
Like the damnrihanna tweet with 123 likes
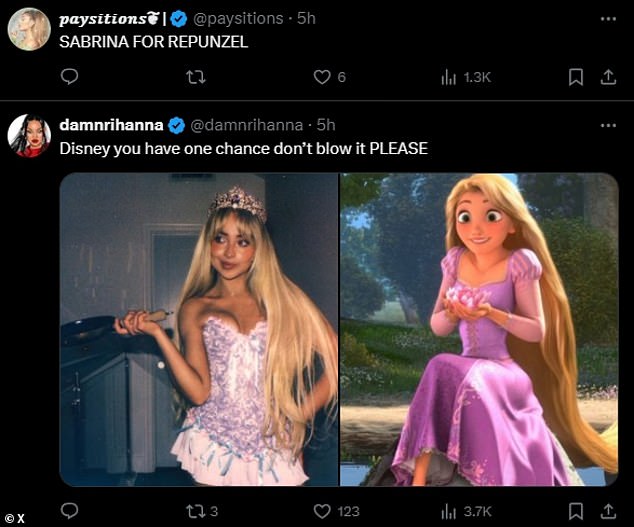click(x=336, y=511)
